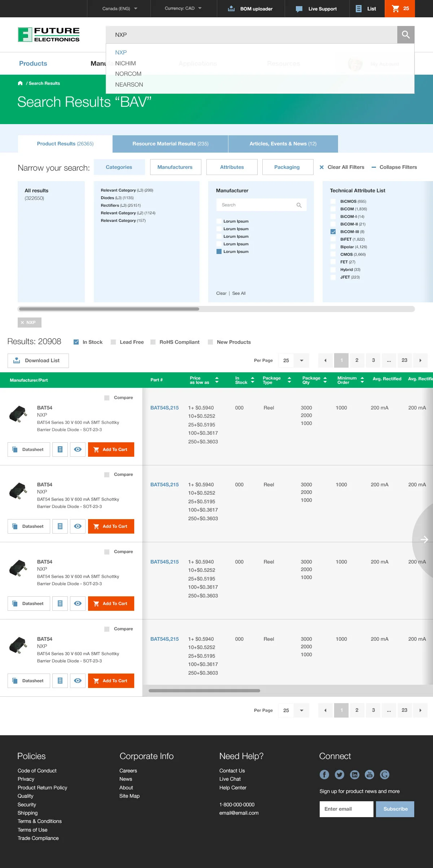The image size is (433, 868).
Task: Sort by In Stock column arrows
Action: click(x=253, y=380)
